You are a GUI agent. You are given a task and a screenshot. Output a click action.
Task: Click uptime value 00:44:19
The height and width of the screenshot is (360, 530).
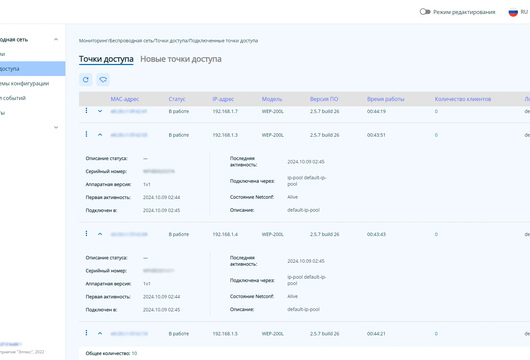point(376,111)
